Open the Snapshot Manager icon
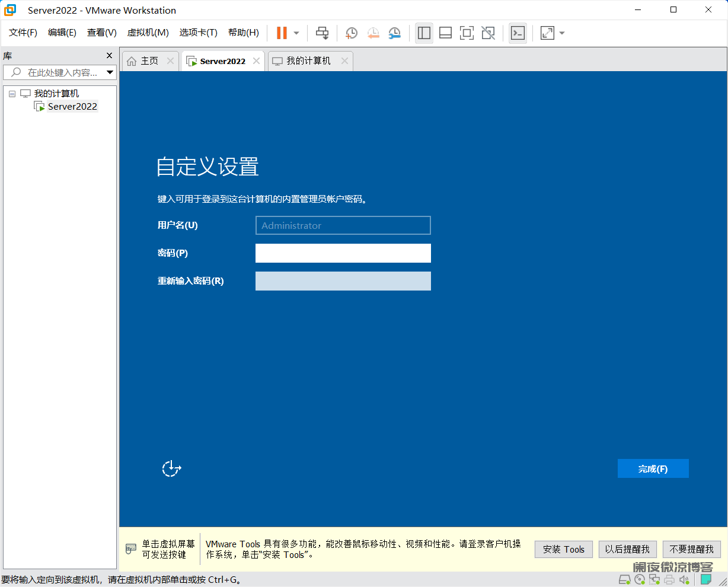The width and height of the screenshot is (728, 587). pyautogui.click(x=395, y=33)
